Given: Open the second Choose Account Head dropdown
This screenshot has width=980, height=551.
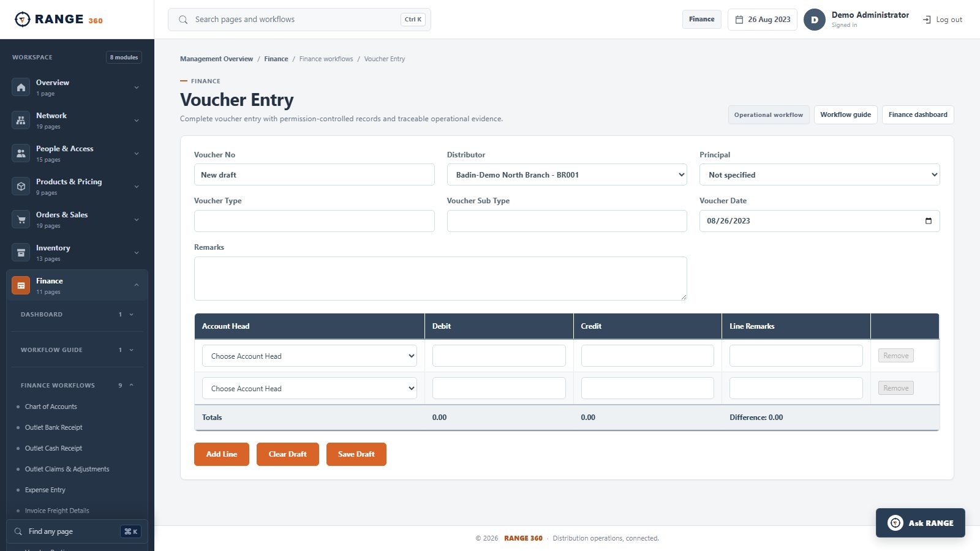Looking at the screenshot, I should 309,388.
